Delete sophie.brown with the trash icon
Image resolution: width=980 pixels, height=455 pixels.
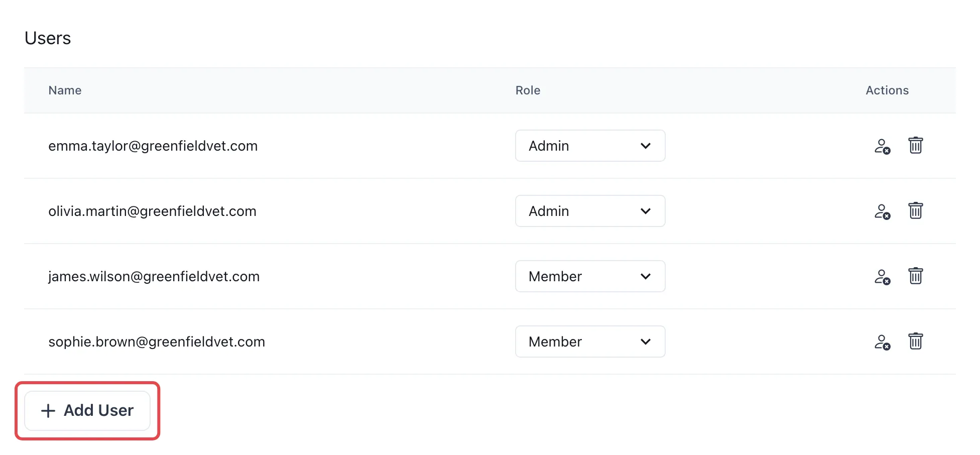(x=915, y=342)
